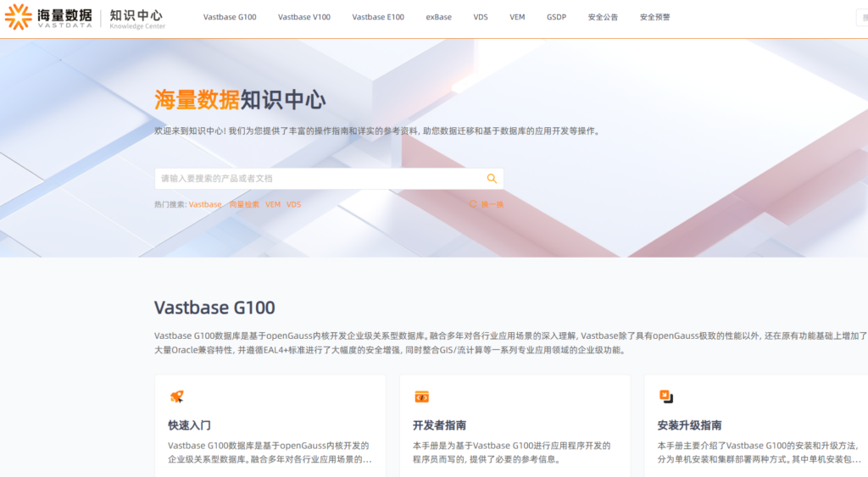Click the 热门搜索 label

(170, 204)
